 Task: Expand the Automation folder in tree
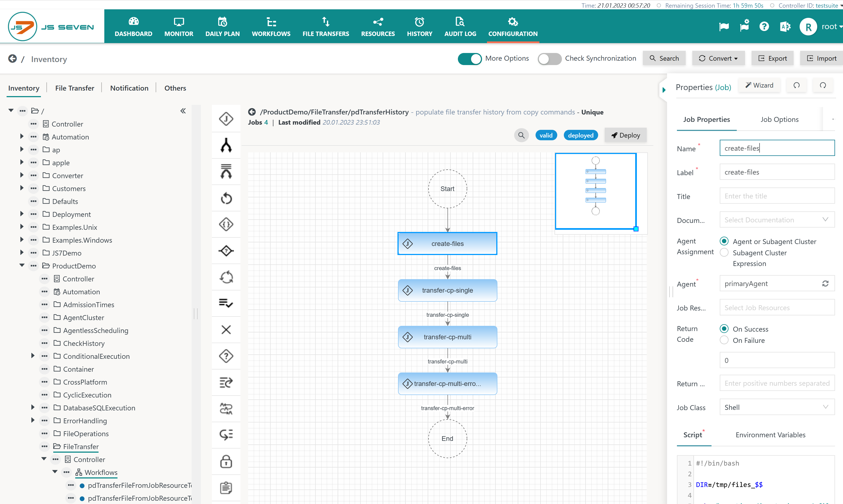21,136
